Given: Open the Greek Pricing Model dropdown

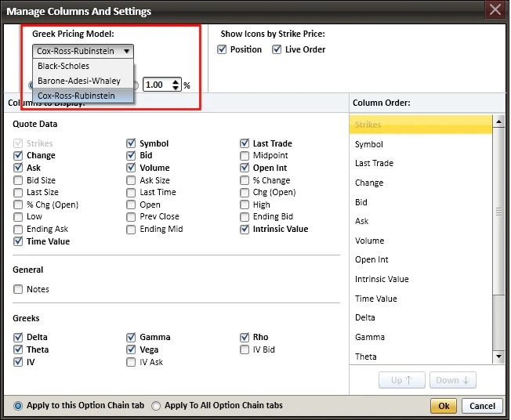Looking at the screenshot, I should 83,51.
